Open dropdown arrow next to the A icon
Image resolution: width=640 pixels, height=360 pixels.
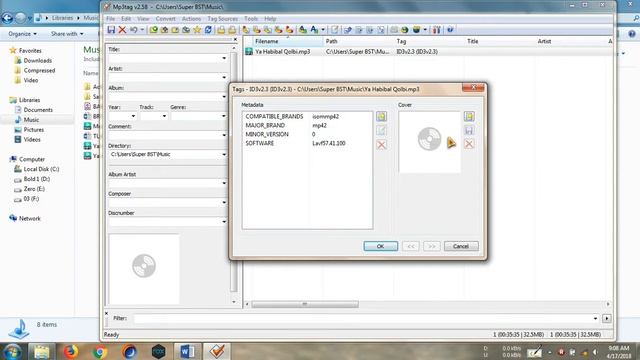pos(322,30)
